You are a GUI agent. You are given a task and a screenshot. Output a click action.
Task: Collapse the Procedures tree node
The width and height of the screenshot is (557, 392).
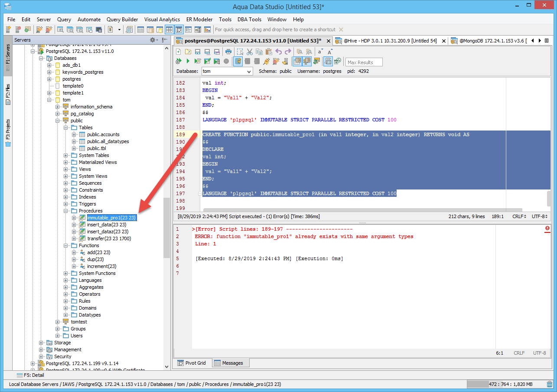pos(66,211)
